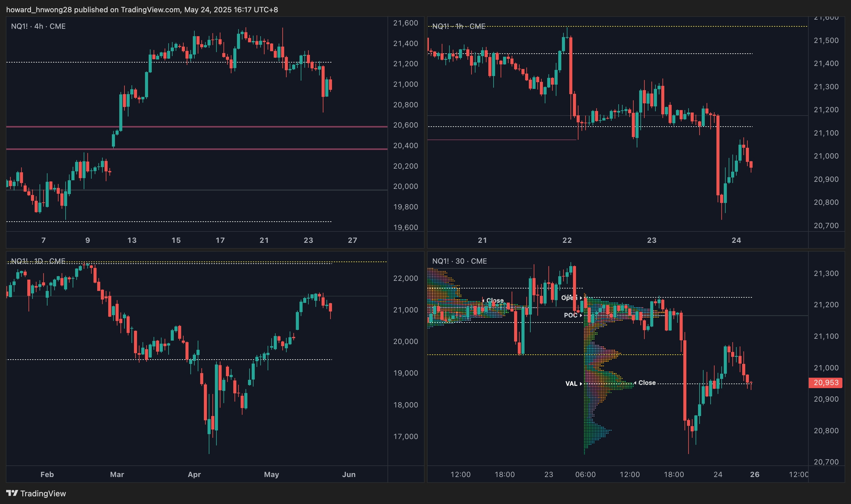
Task: Click the bold 26 date on 30-minute time axis
Action: point(754,474)
